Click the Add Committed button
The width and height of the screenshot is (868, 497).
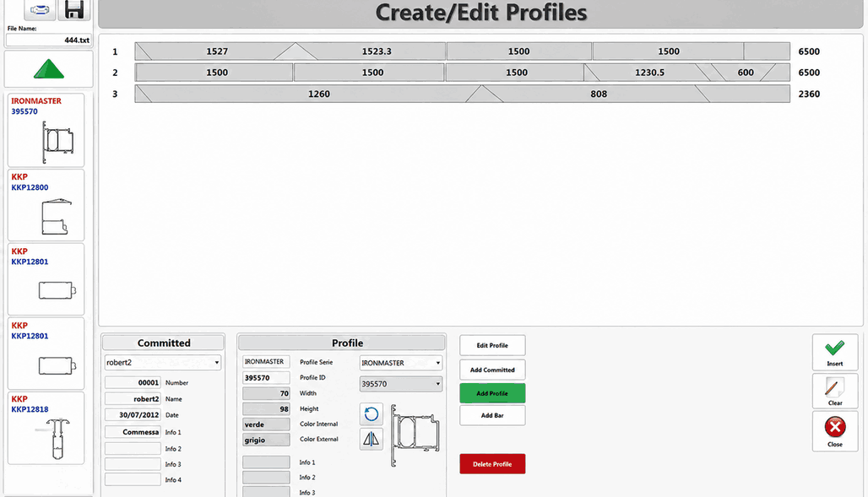492,370
